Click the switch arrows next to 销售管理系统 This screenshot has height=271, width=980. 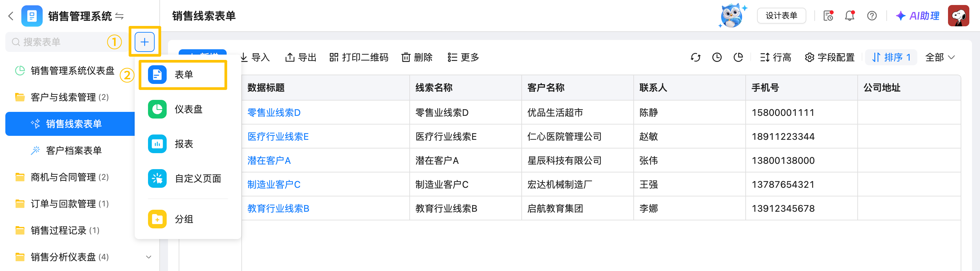tap(119, 16)
